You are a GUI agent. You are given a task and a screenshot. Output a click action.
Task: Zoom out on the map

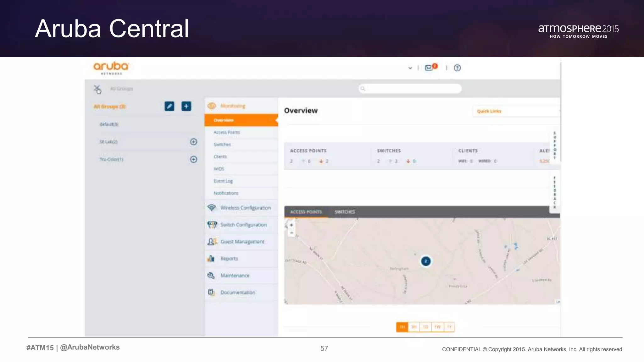291,233
